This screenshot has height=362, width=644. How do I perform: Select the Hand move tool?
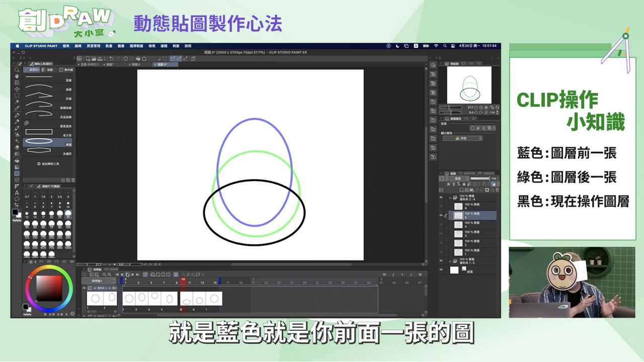coord(17,76)
